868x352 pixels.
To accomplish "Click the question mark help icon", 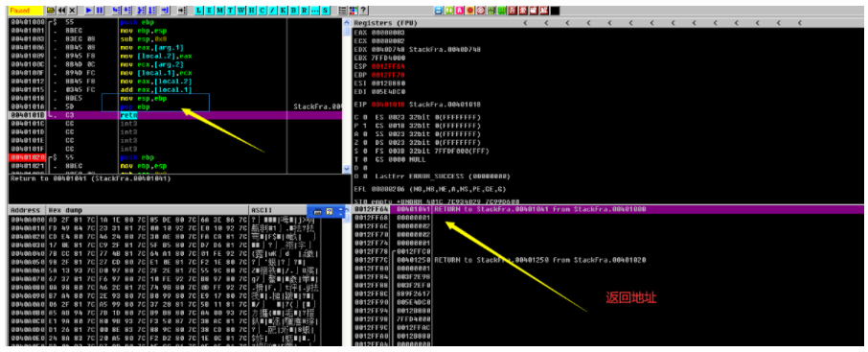I will pyautogui.click(x=364, y=10).
